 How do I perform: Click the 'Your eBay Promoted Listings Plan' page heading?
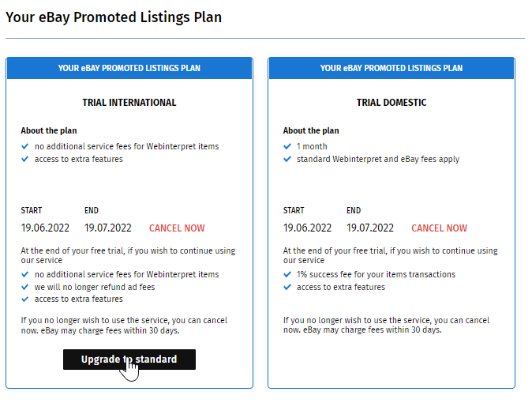[x=114, y=17]
